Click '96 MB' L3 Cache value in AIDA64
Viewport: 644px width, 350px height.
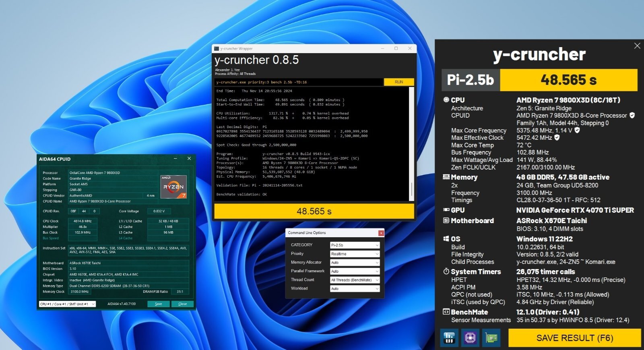tap(168, 232)
